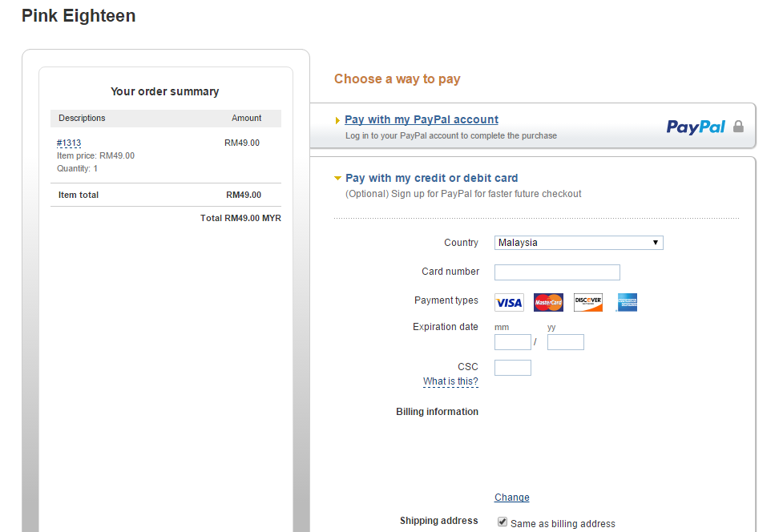Click the Your order summary heading

[x=165, y=91]
